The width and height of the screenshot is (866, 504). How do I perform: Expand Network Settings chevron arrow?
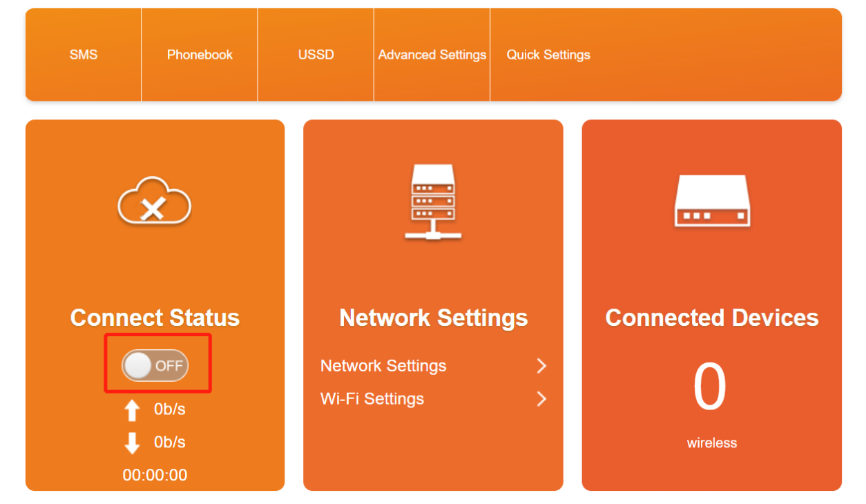pos(541,366)
